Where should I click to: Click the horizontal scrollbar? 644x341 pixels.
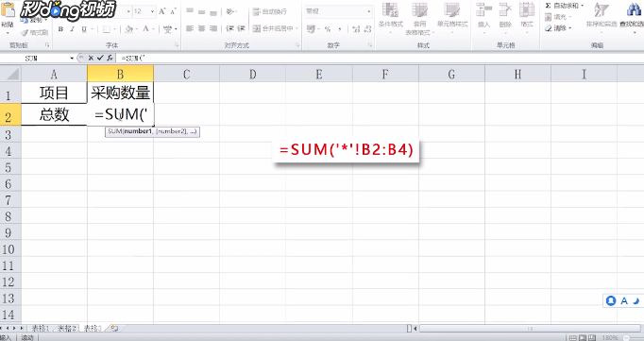[530, 329]
